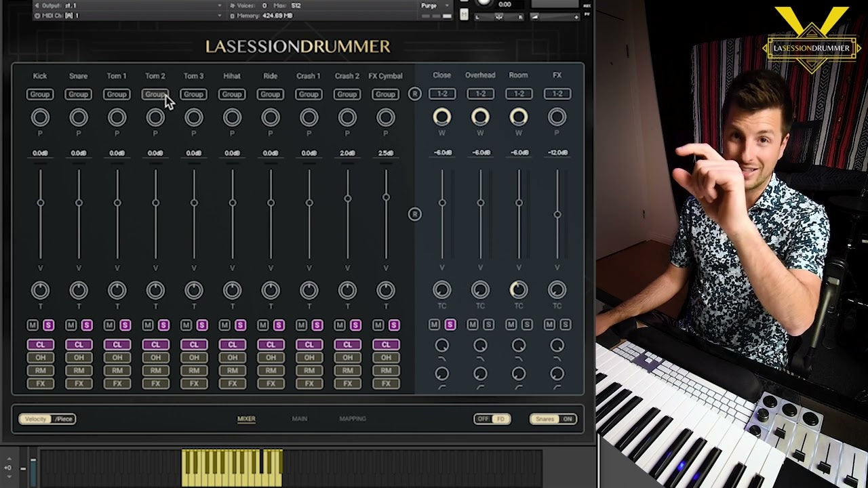Click the Hihat pan knob
868x488 pixels.
pos(232,118)
